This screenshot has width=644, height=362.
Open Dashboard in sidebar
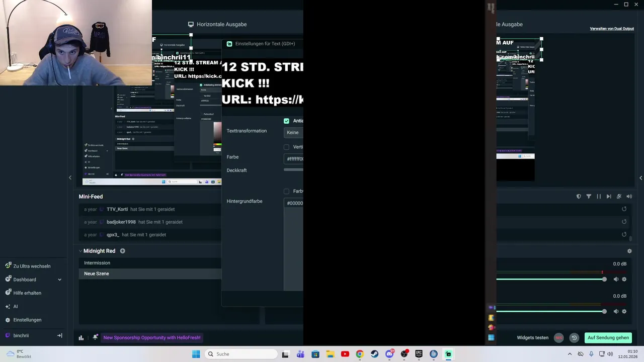(x=25, y=280)
